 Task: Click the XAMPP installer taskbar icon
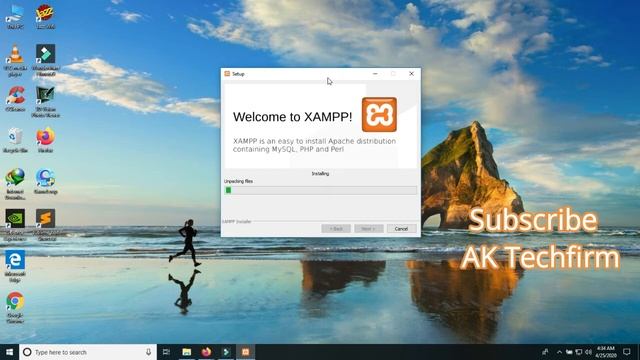click(246, 352)
